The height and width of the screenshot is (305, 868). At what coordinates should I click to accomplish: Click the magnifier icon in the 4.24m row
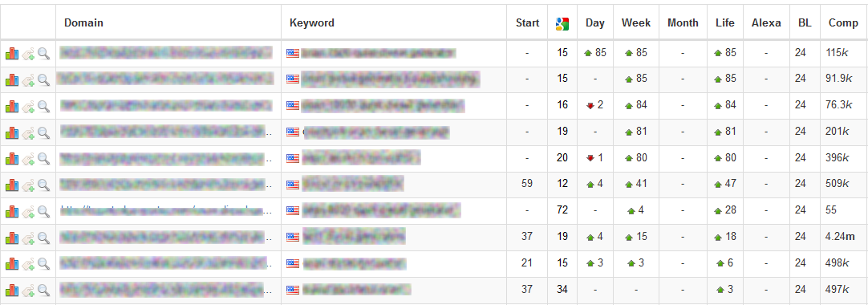pyautogui.click(x=44, y=238)
